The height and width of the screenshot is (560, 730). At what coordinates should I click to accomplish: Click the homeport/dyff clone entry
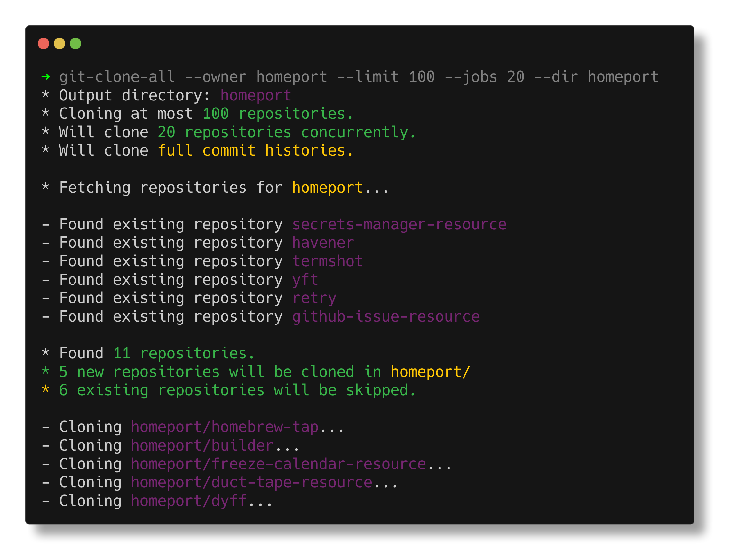pos(189,501)
